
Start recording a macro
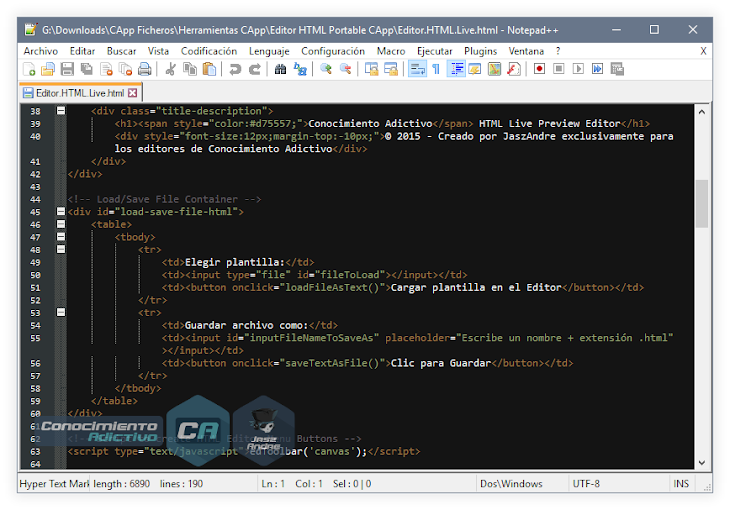tap(539, 69)
